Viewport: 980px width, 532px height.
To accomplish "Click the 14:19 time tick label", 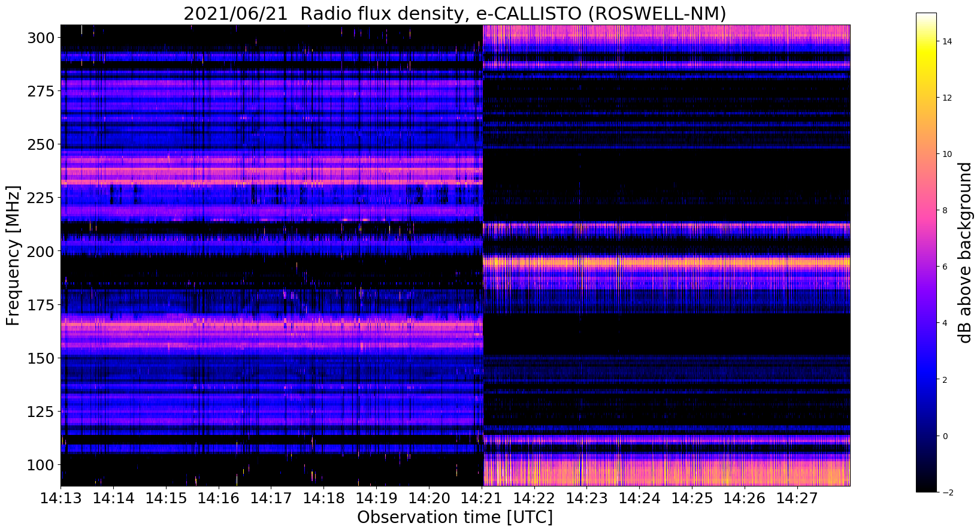I will (x=376, y=498).
